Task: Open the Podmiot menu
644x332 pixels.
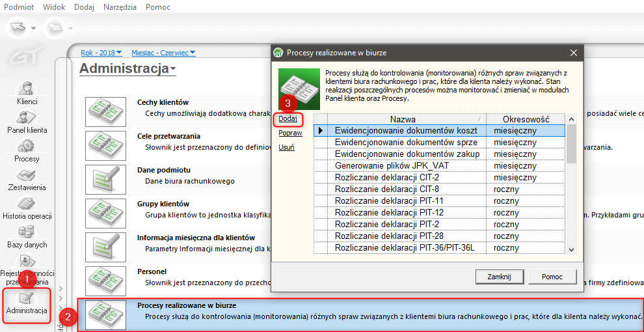Action: pyautogui.click(x=19, y=7)
